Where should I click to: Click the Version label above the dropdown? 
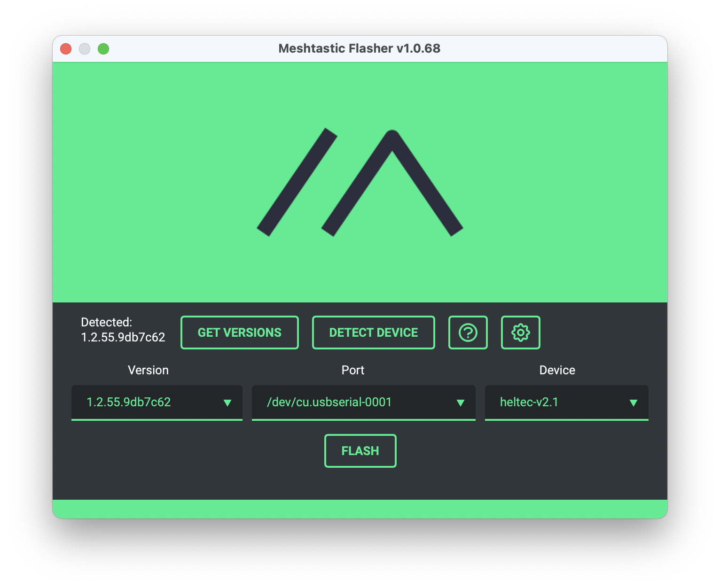[148, 370]
